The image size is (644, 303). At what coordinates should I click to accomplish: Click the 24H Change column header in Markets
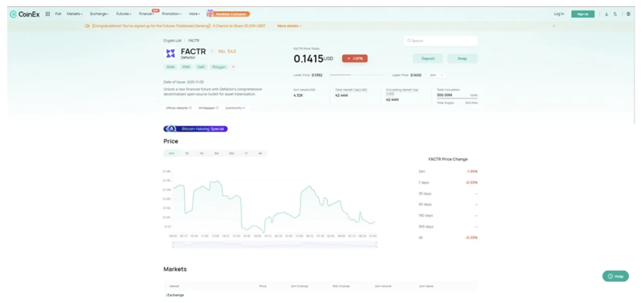tap(299, 286)
